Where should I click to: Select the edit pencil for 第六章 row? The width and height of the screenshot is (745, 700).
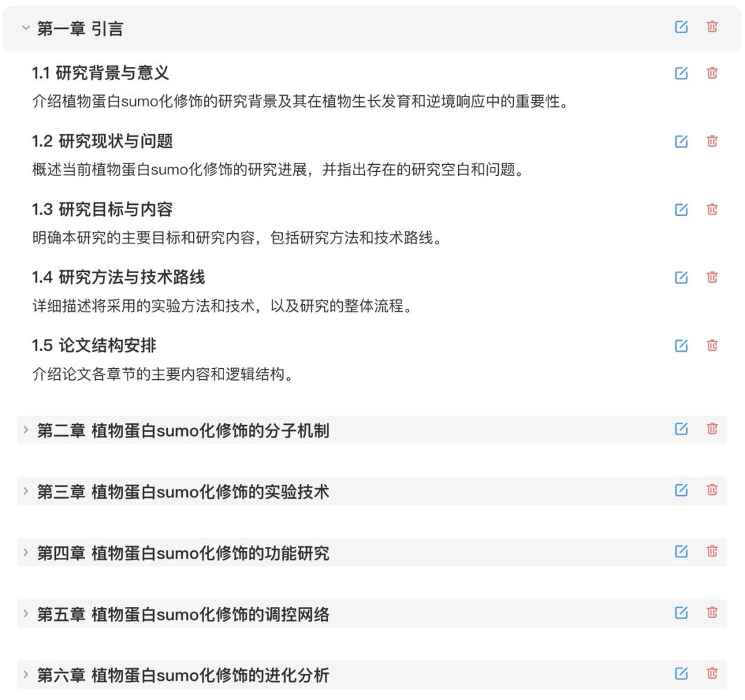coord(682,674)
